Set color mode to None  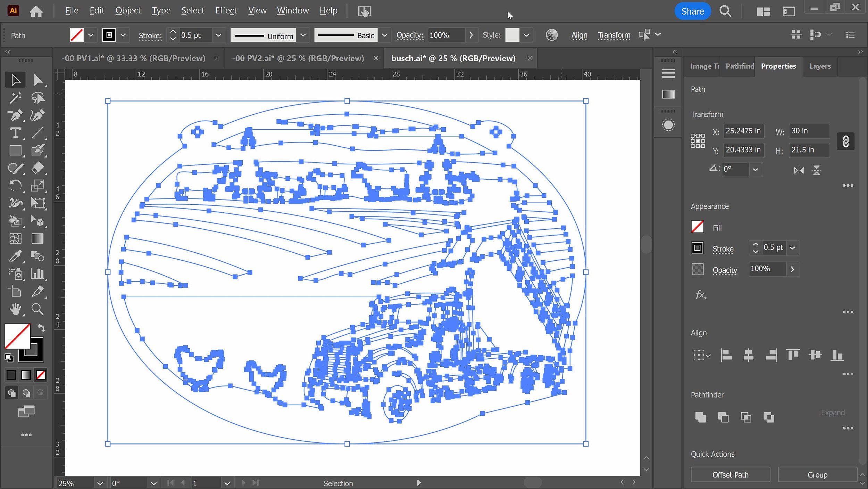[x=41, y=375]
